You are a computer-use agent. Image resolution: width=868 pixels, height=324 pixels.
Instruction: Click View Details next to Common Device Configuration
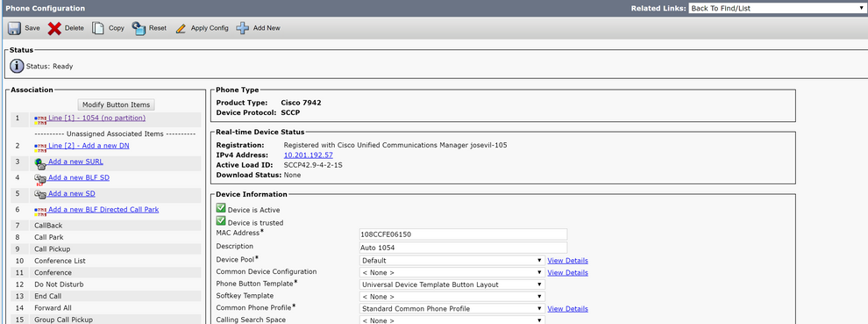tap(567, 272)
